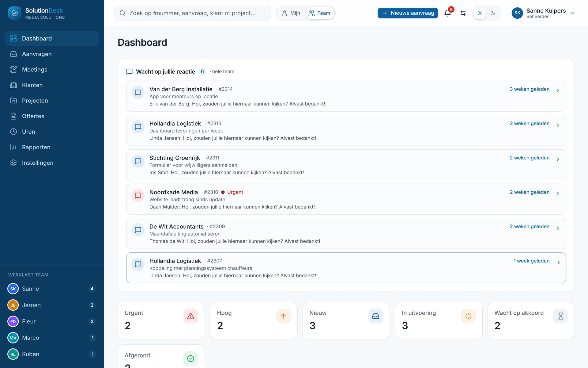
Task: Click the count badge 6 beside Wacht op jullie reactie
Action: coord(202,71)
